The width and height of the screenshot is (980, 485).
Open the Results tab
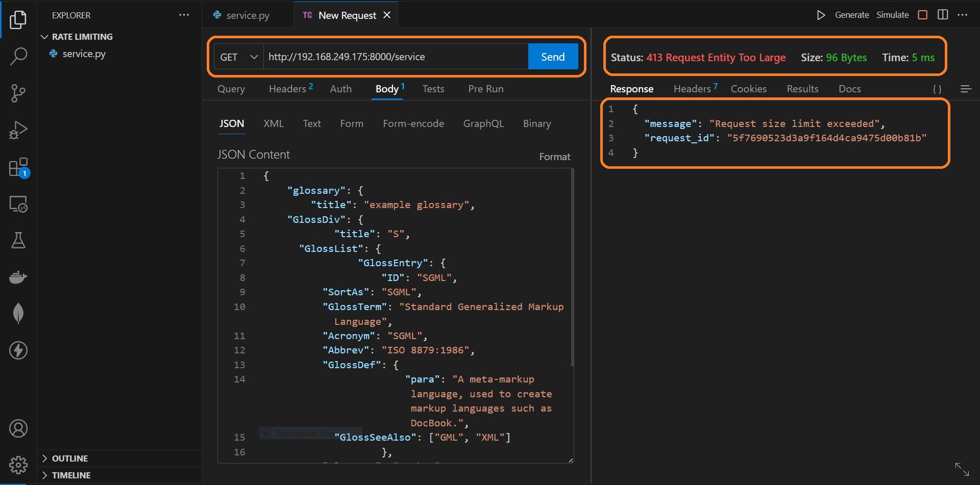(x=802, y=89)
